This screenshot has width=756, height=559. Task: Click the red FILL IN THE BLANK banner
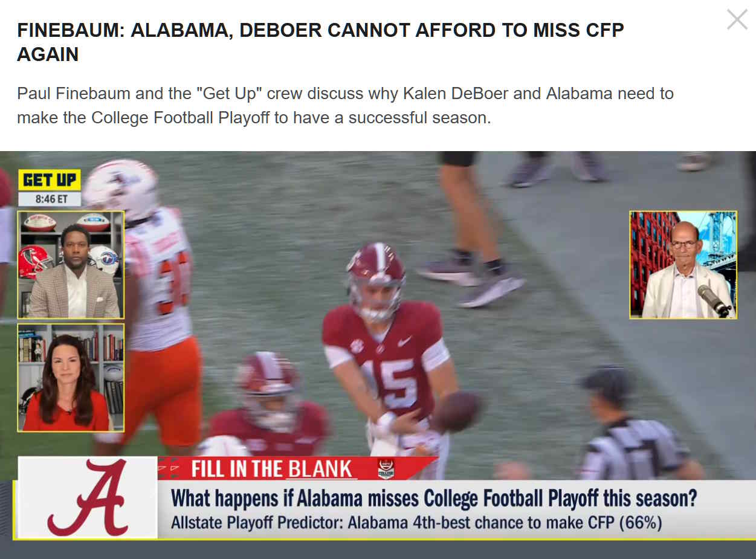(x=296, y=468)
